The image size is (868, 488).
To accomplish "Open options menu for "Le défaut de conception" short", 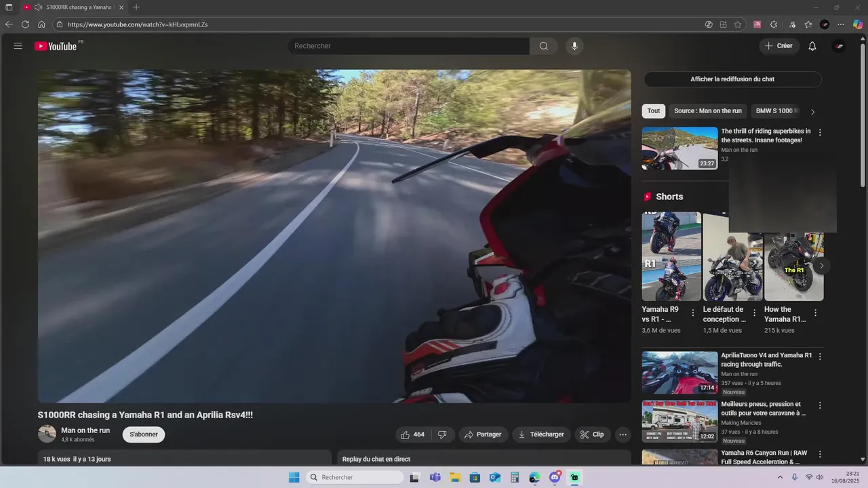I will (x=754, y=313).
